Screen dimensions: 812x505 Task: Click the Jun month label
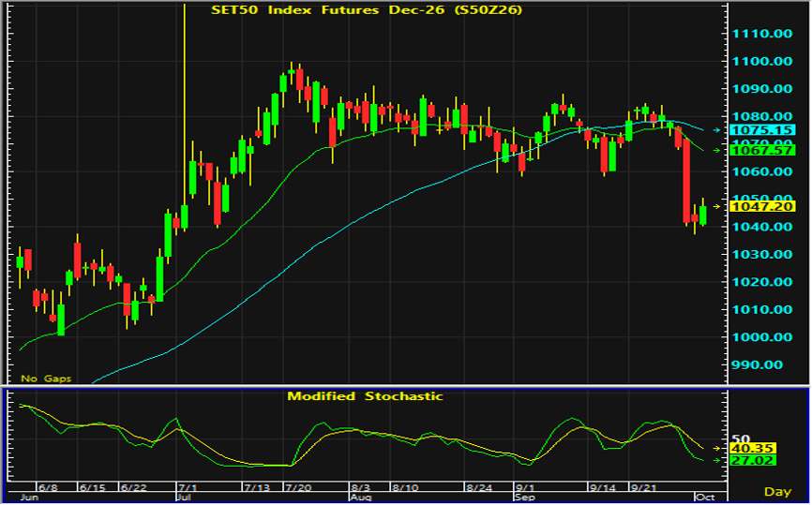(29, 498)
